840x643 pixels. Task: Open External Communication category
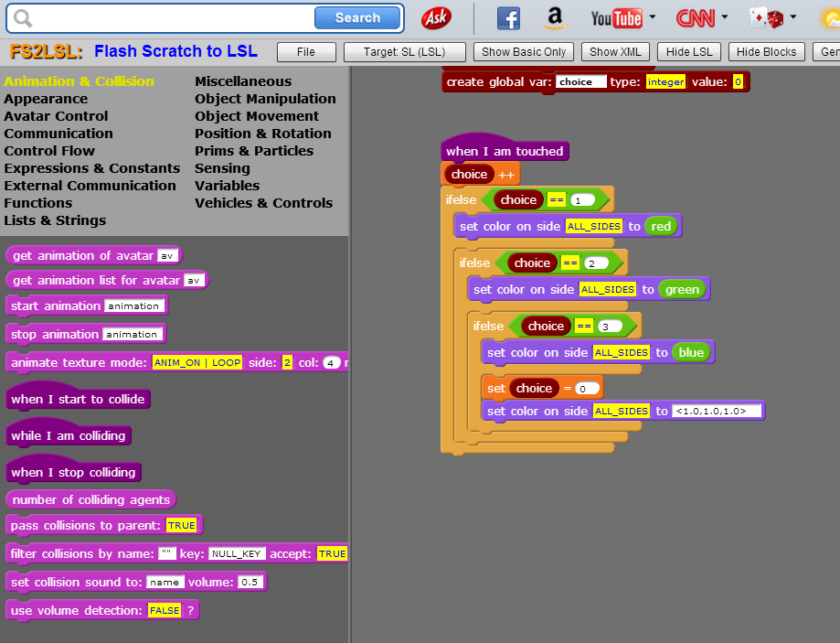pos(90,186)
